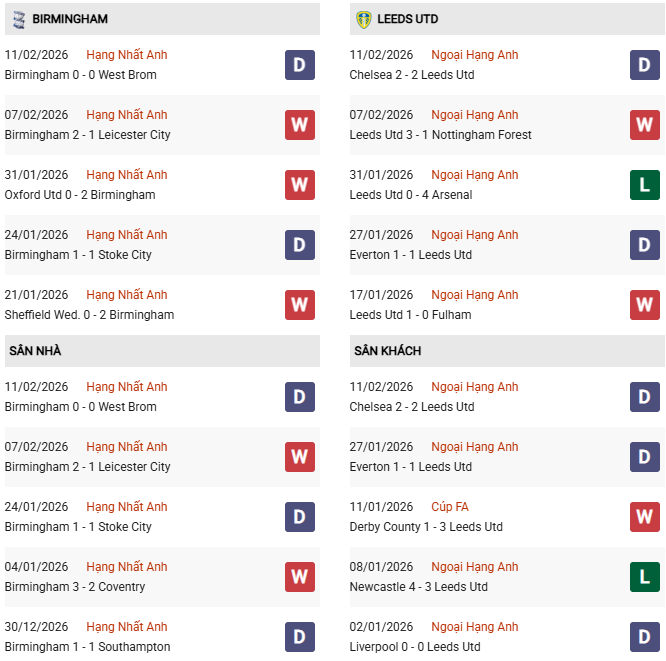666x661 pixels.
Task: Click Ngoại Hạng Anh link beside 31/01/2026
Action: click(x=475, y=175)
